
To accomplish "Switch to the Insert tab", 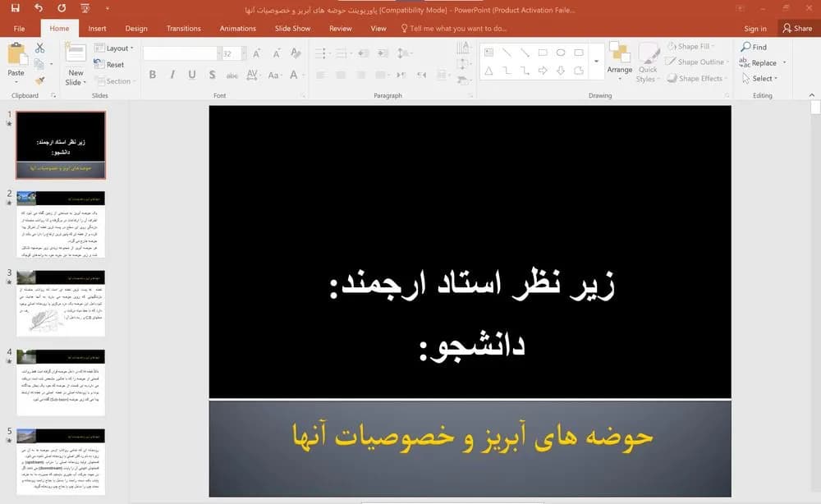I will pyautogui.click(x=97, y=28).
